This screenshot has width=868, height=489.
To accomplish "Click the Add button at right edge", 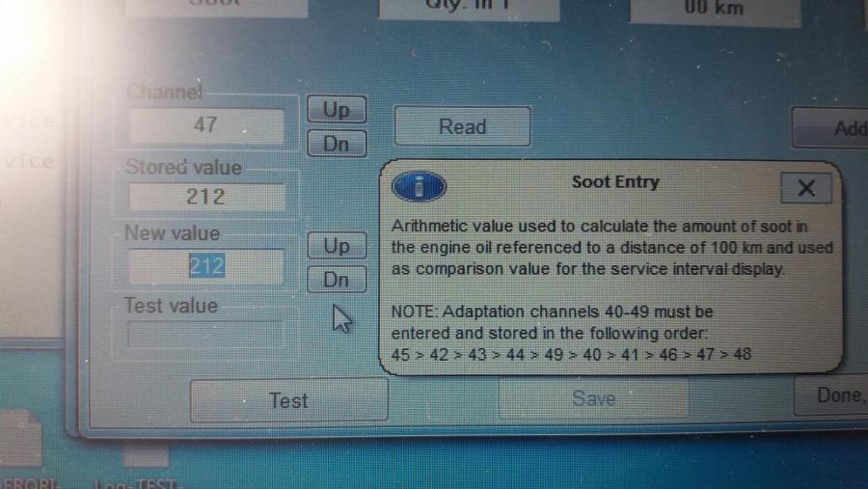I will coord(839,128).
